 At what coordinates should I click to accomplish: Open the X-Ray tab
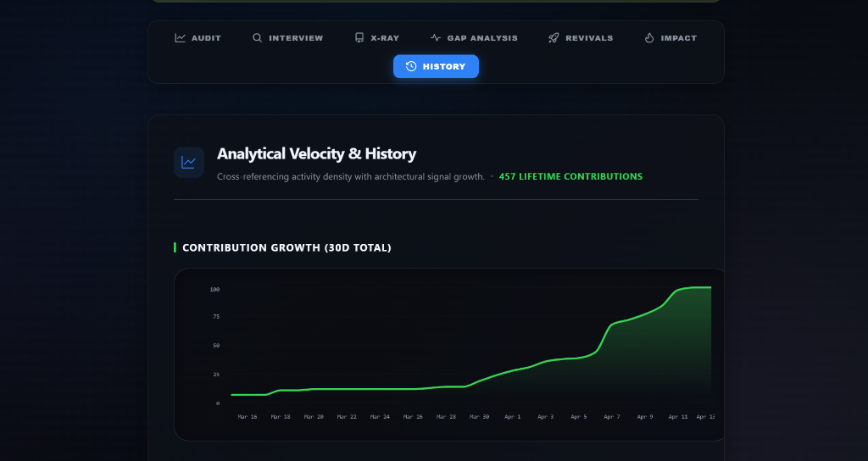[377, 38]
